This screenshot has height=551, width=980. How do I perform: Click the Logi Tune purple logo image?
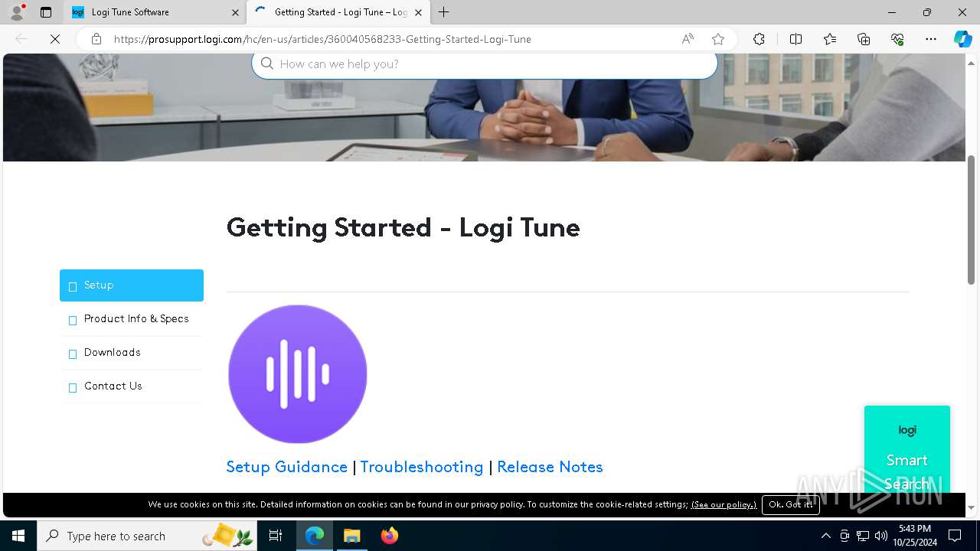coord(298,374)
